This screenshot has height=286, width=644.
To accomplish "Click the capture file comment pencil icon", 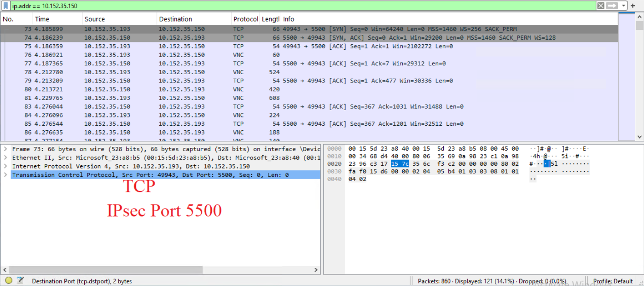I will coord(19,280).
